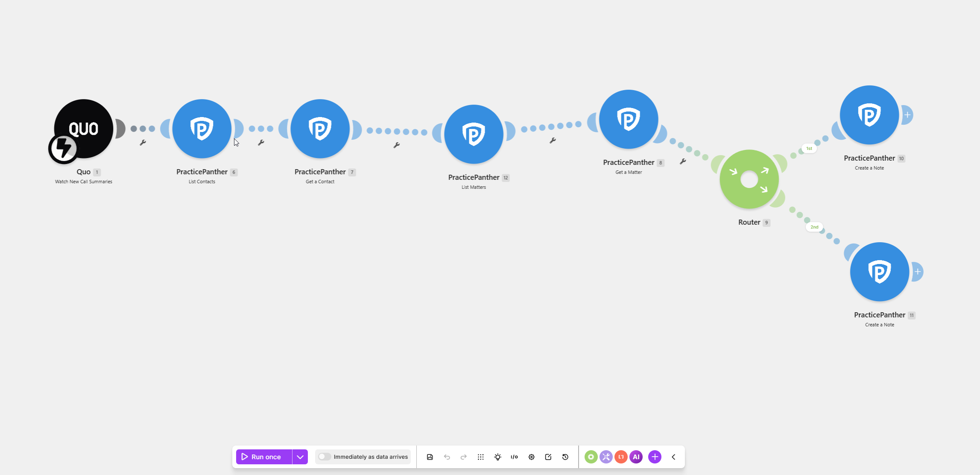This screenshot has width=980, height=475.
Task: Click the 'Get a Contact' module label
Action: (x=320, y=182)
